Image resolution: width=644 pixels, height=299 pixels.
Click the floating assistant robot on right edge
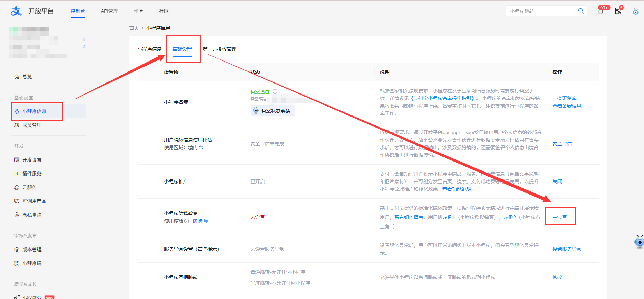tap(639, 242)
